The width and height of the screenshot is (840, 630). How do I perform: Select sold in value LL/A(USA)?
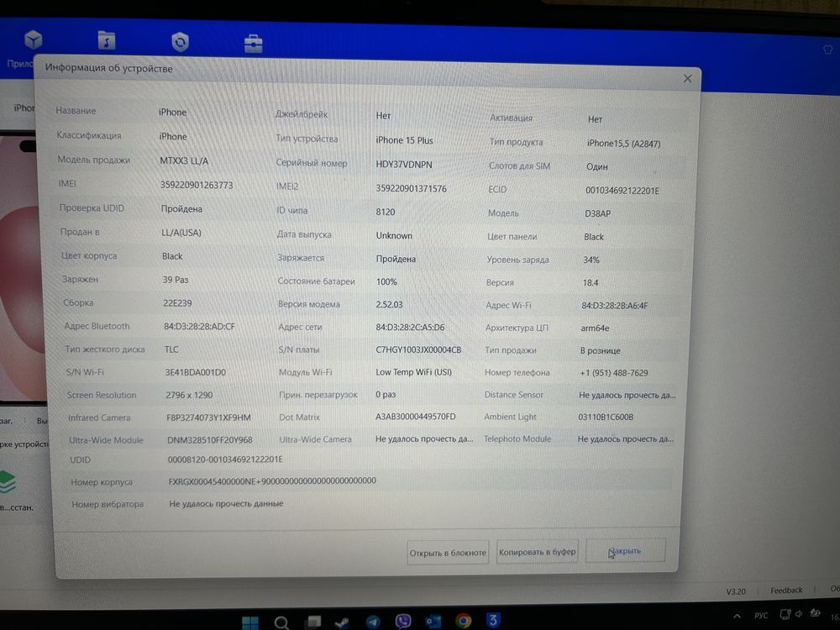pyautogui.click(x=181, y=233)
